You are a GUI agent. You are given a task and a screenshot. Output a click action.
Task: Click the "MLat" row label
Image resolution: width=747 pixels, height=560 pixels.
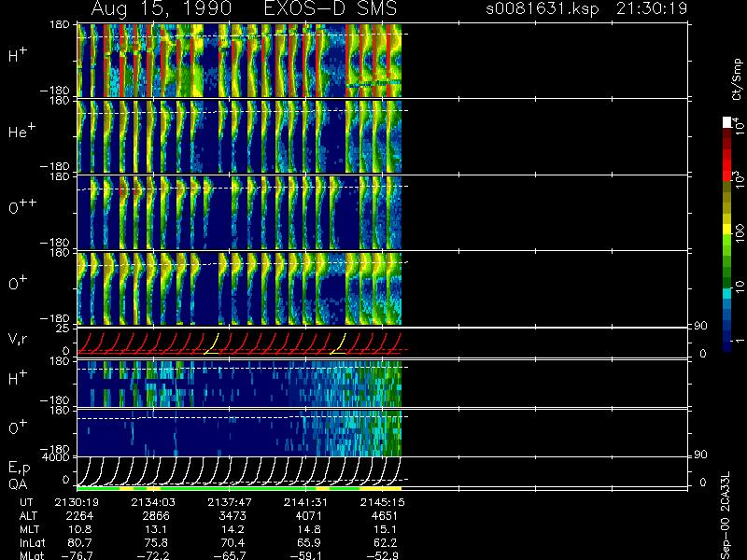pos(32,555)
